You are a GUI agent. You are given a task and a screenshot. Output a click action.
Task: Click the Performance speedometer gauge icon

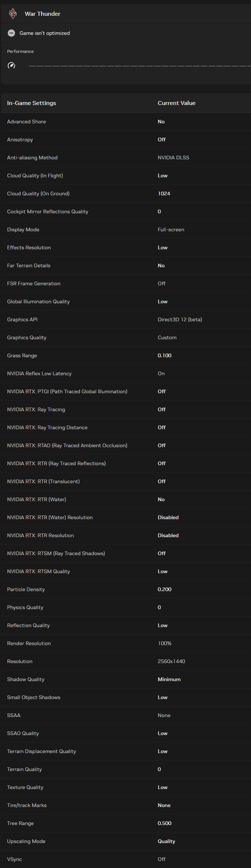pyautogui.click(x=11, y=65)
